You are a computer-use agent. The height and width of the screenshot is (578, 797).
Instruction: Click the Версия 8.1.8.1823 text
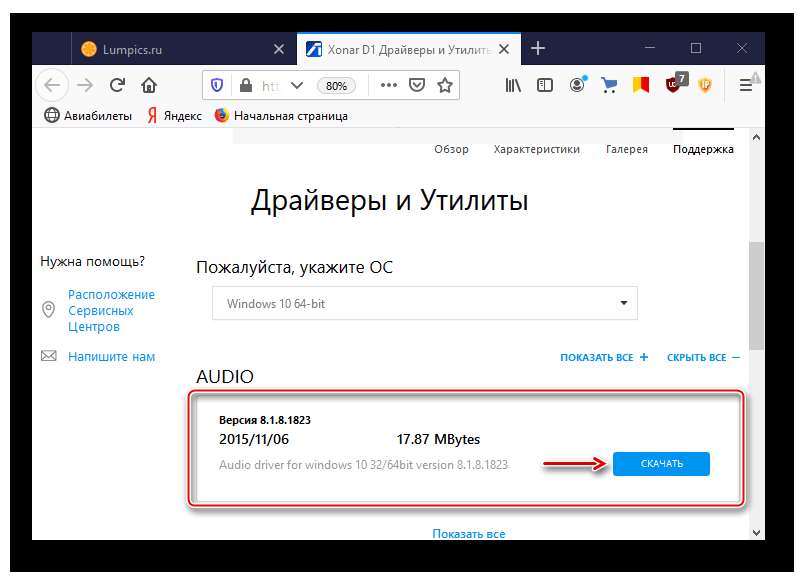tap(265, 420)
